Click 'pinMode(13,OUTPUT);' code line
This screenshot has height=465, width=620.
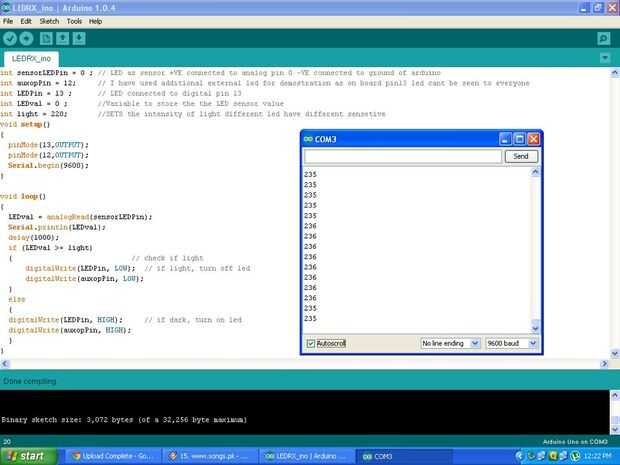tap(48, 145)
